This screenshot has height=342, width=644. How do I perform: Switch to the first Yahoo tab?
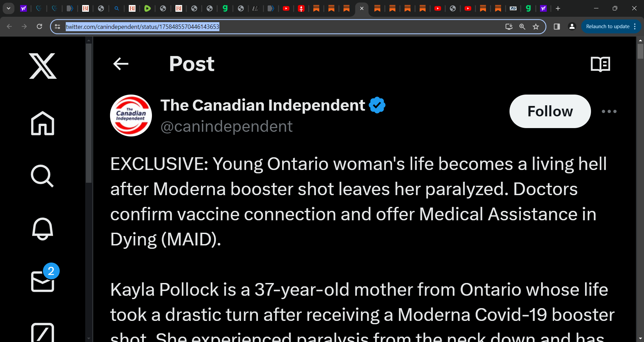(23, 8)
